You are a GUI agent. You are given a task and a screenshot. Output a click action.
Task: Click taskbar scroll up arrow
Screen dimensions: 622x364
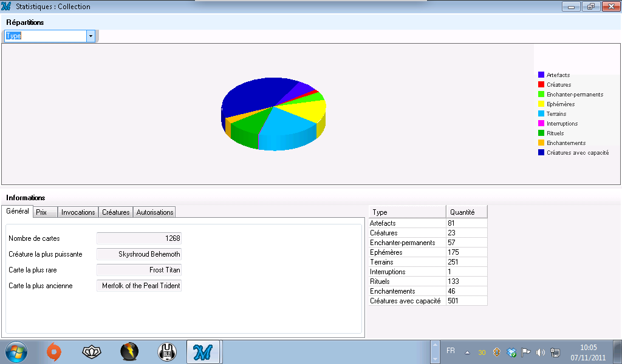[x=435, y=345]
